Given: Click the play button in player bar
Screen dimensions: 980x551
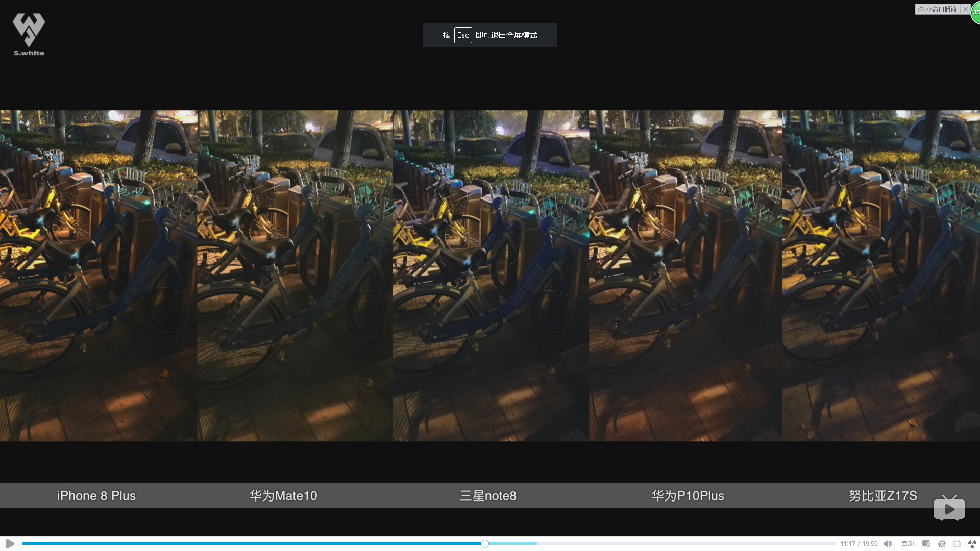Looking at the screenshot, I should 10,544.
